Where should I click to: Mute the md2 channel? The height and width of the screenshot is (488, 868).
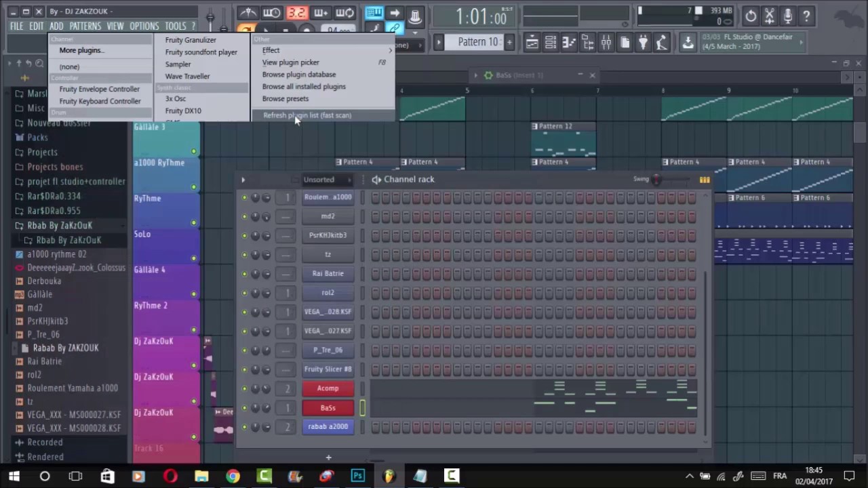click(x=244, y=216)
